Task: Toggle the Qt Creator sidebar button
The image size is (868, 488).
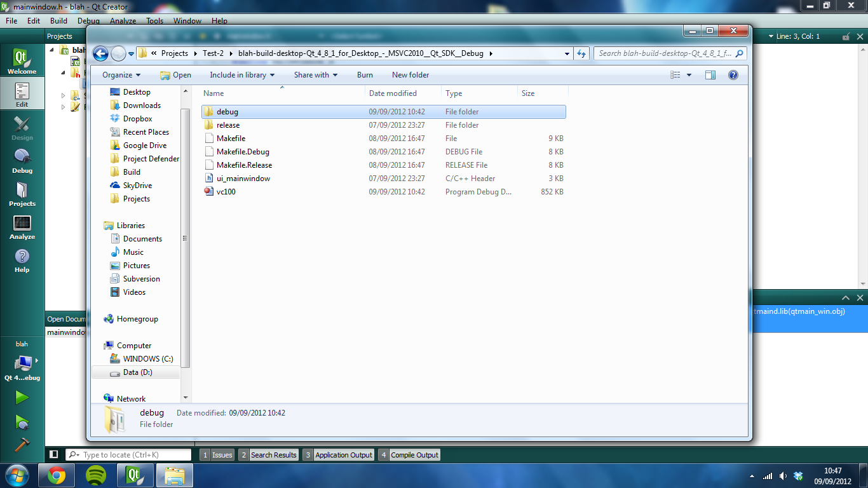Action: point(54,454)
